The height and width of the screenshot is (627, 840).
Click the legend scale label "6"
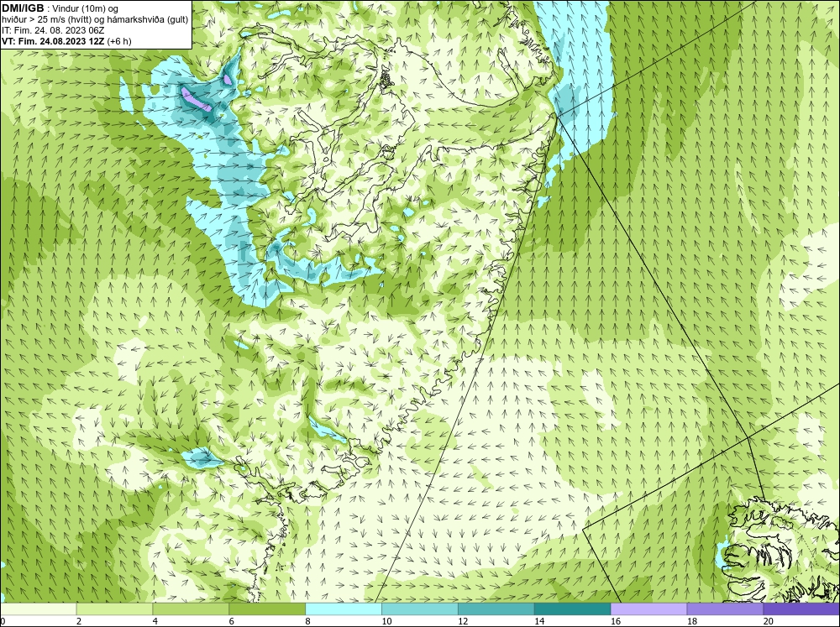pyautogui.click(x=232, y=621)
